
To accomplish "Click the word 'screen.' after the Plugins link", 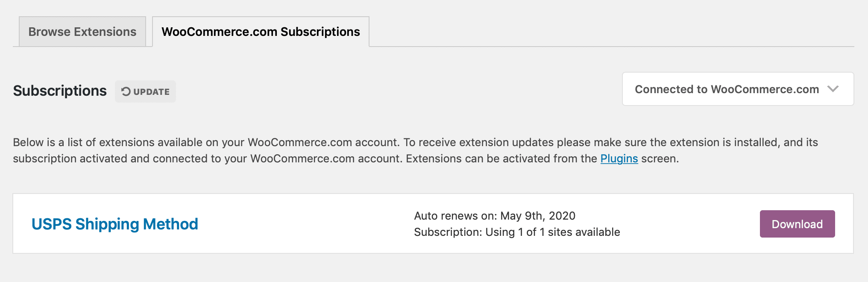I will point(660,159).
